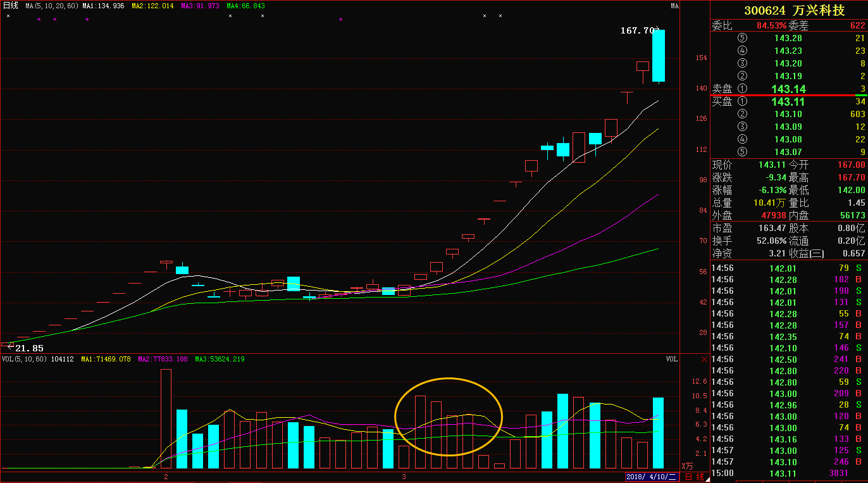Select the magenta MA3:91.973 value
Screen dimensions: 868x483
point(200,6)
